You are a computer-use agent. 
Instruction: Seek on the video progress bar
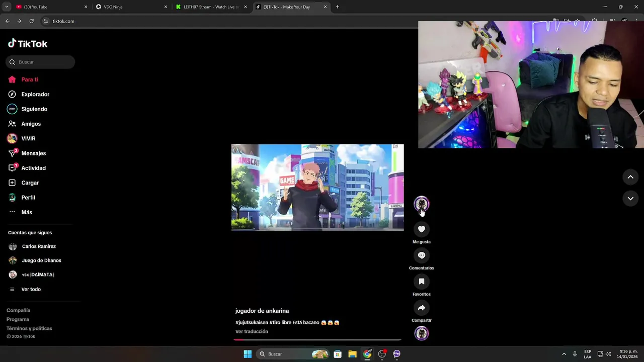(x=317, y=340)
